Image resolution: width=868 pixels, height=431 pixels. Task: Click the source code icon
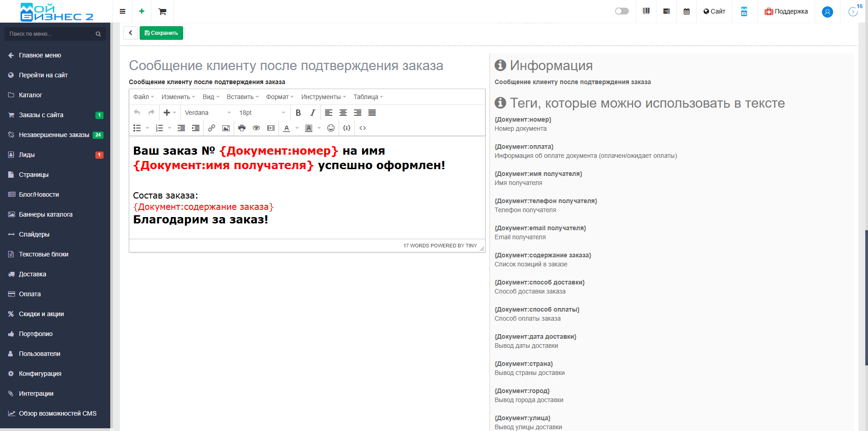[363, 128]
